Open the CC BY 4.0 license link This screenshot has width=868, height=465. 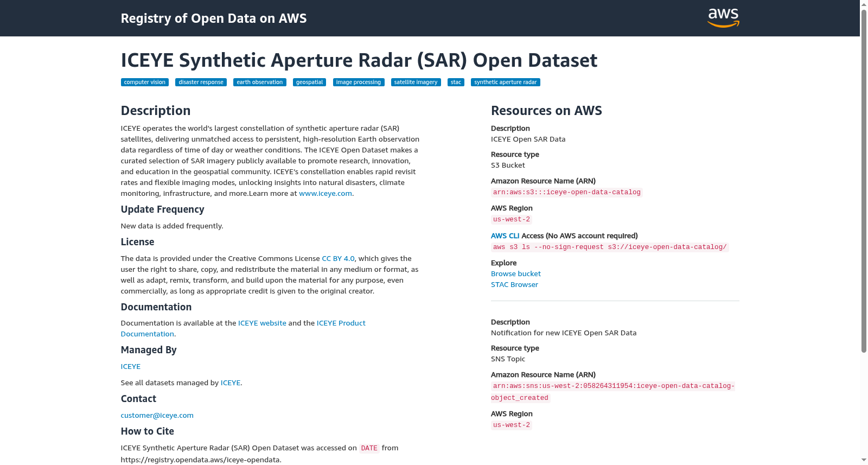point(338,259)
